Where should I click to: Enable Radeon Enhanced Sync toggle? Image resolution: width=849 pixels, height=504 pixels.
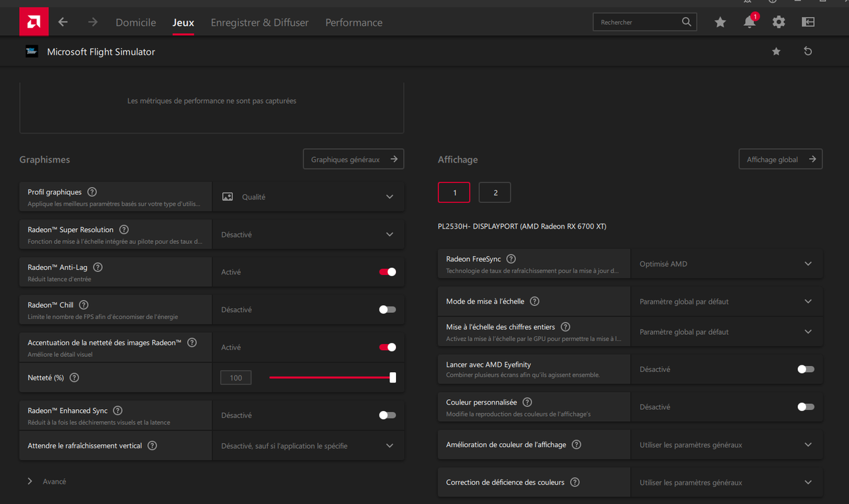pos(387,415)
